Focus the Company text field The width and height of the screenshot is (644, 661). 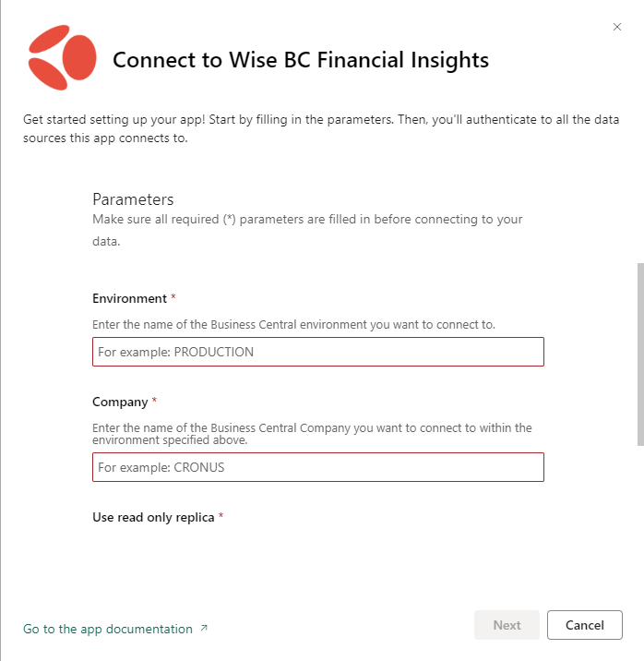317,467
